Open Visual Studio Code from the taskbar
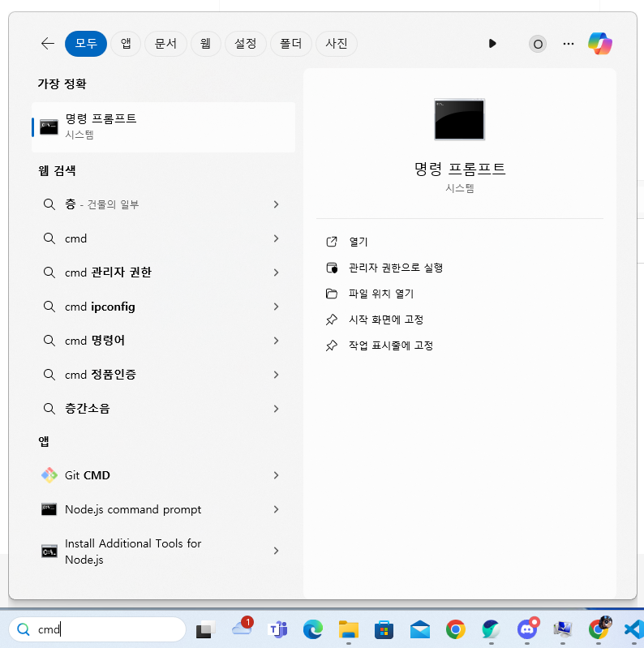Viewport: 644px width, 648px height. [633, 630]
